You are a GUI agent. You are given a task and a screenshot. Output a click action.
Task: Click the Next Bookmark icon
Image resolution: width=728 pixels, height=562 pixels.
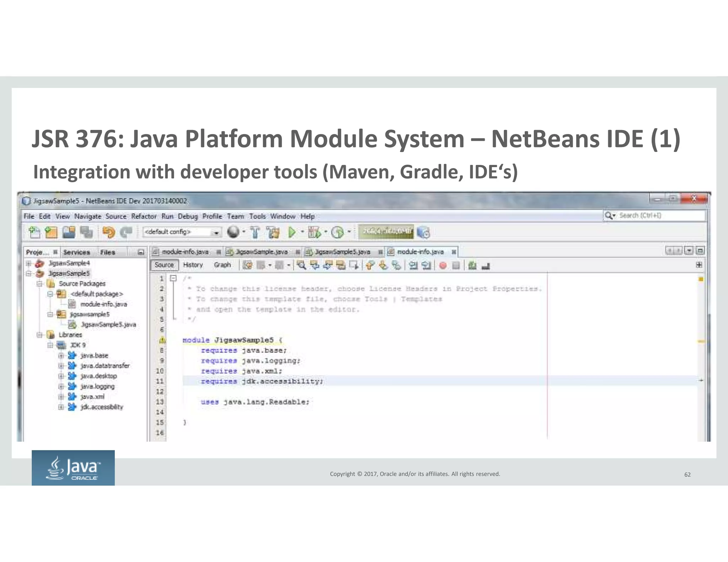click(x=383, y=265)
